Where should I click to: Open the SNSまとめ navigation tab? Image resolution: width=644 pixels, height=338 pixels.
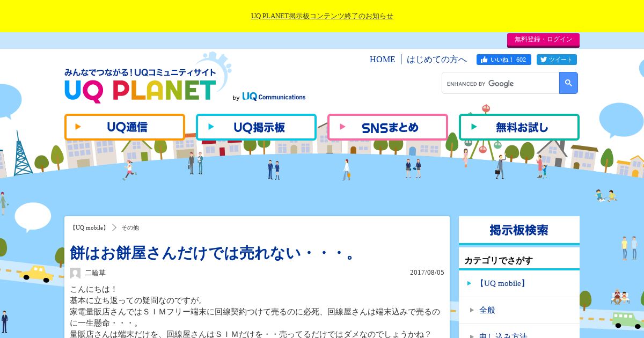point(387,127)
